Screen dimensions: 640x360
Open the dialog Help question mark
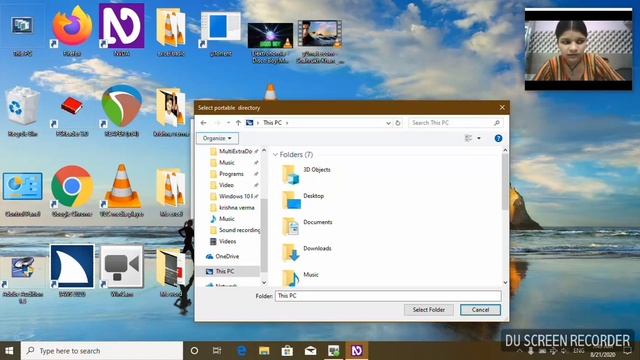[x=498, y=138]
